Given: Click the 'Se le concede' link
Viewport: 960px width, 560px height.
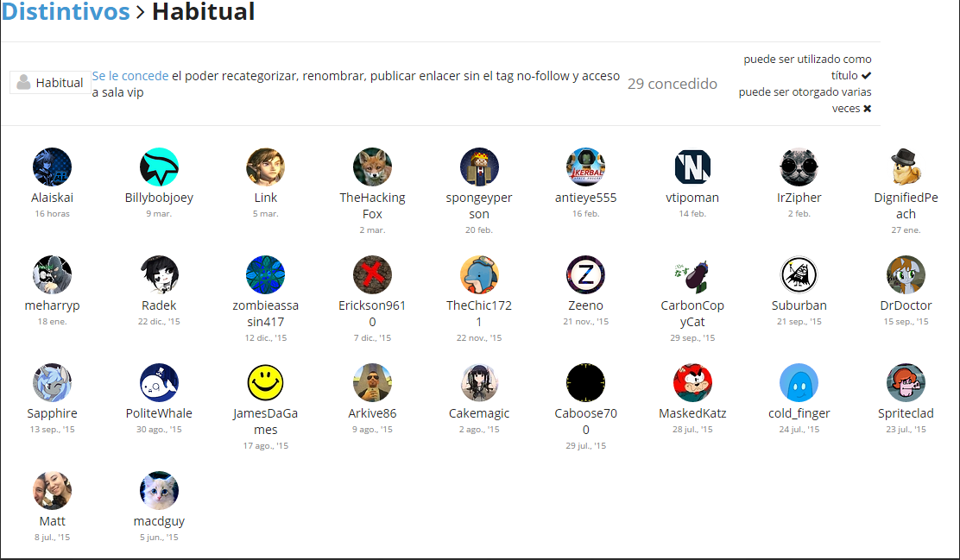Looking at the screenshot, I should point(130,76).
